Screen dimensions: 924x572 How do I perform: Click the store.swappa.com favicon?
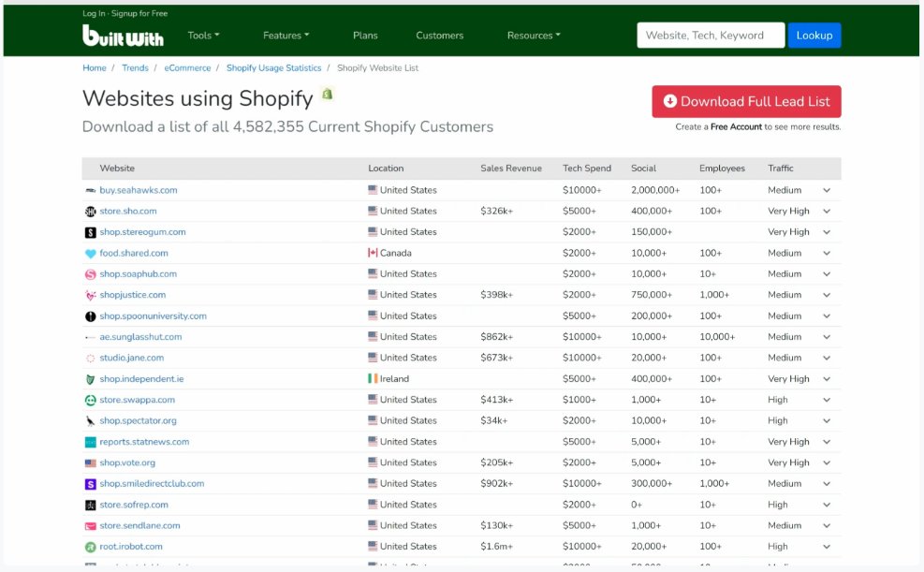[90, 400]
